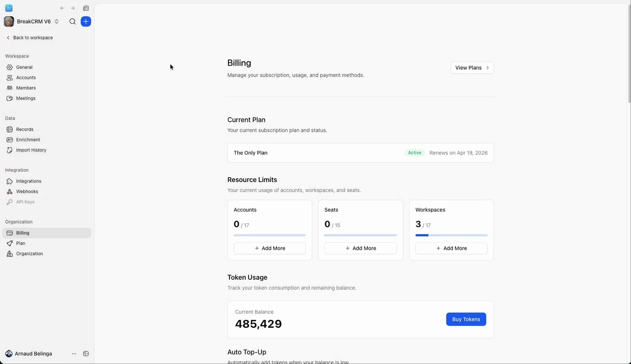
Task: Open Import History
Action: tap(47, 150)
